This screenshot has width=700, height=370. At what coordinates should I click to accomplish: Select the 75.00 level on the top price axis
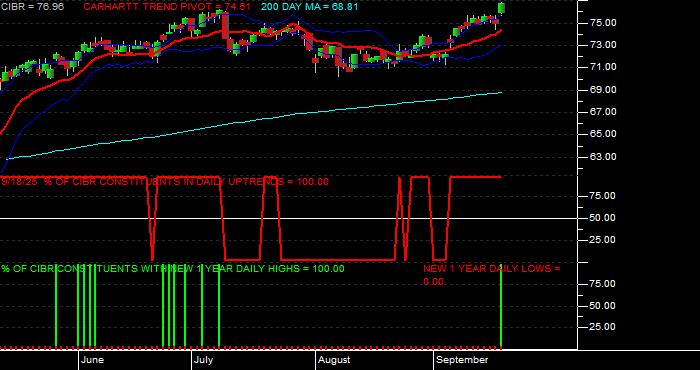[603, 23]
